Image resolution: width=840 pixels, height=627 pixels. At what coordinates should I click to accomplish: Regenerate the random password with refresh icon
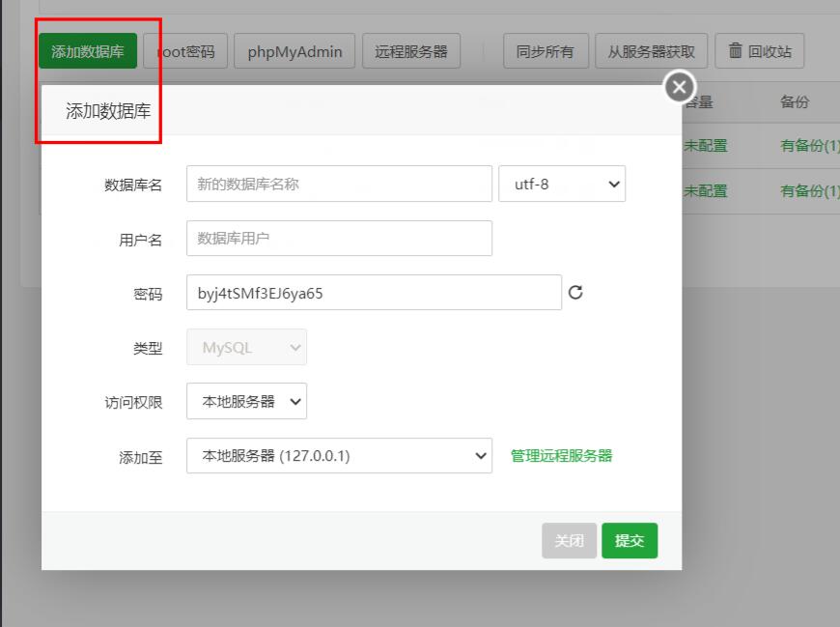pos(575,293)
